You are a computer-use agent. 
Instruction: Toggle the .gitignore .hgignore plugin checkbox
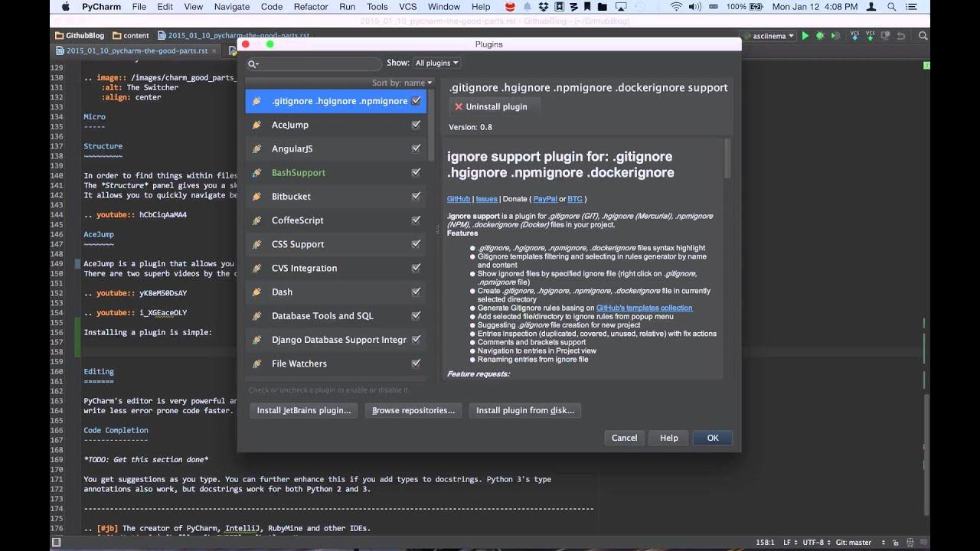pyautogui.click(x=416, y=101)
